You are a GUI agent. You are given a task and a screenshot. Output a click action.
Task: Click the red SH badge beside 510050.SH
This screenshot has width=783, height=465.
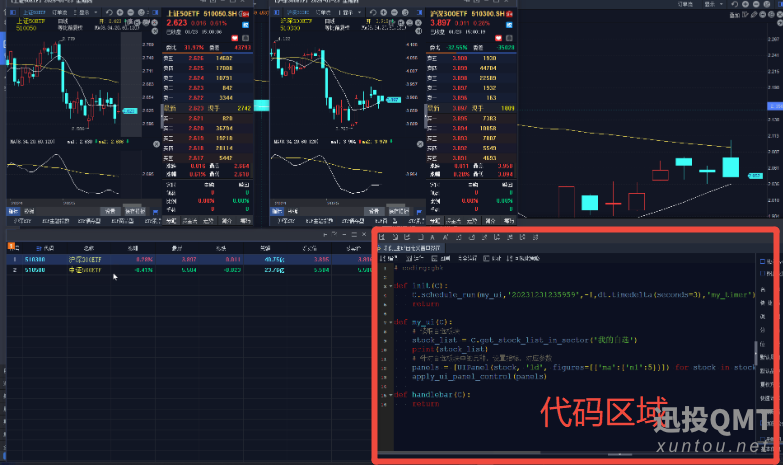pos(245,13)
